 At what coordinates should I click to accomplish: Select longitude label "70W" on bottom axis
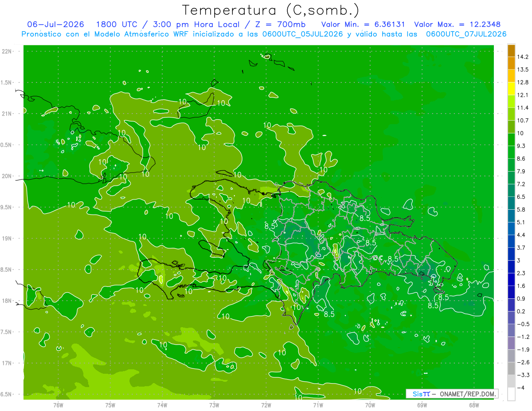[370, 405]
